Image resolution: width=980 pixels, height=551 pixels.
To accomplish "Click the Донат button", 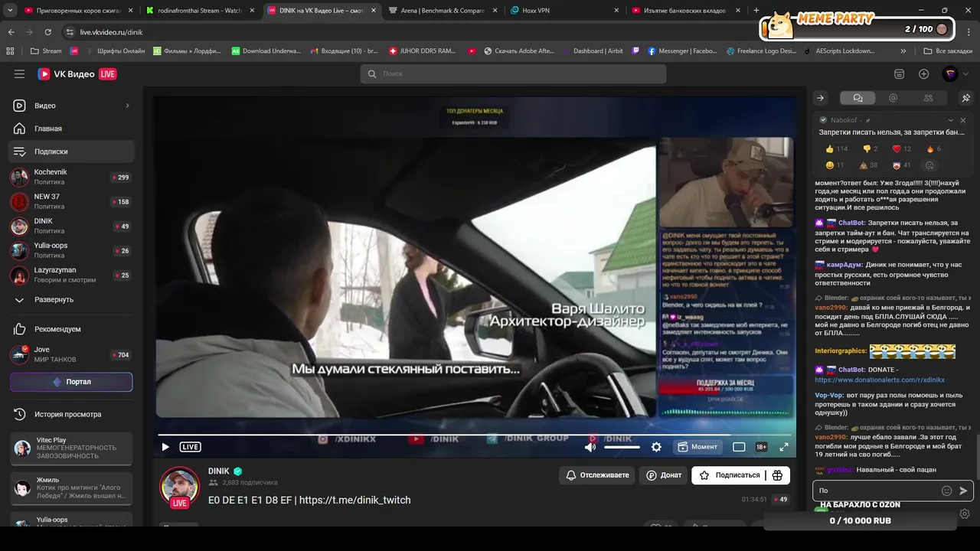I will pyautogui.click(x=663, y=475).
